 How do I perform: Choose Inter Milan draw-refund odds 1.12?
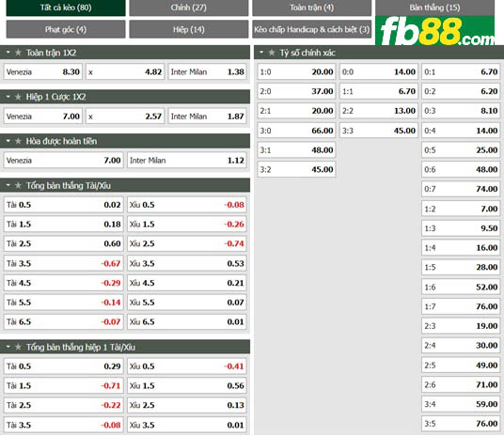187,160
